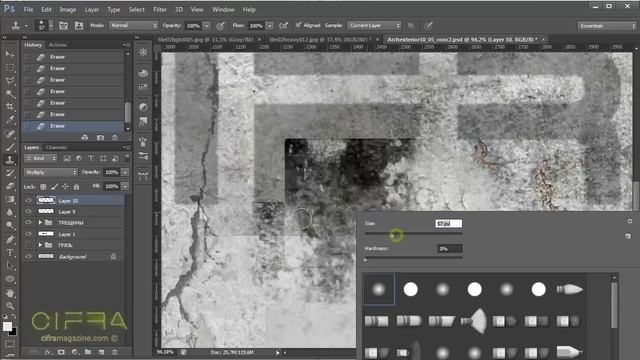Open the Filter menu
This screenshot has height=360, width=640.
pos(160,9)
